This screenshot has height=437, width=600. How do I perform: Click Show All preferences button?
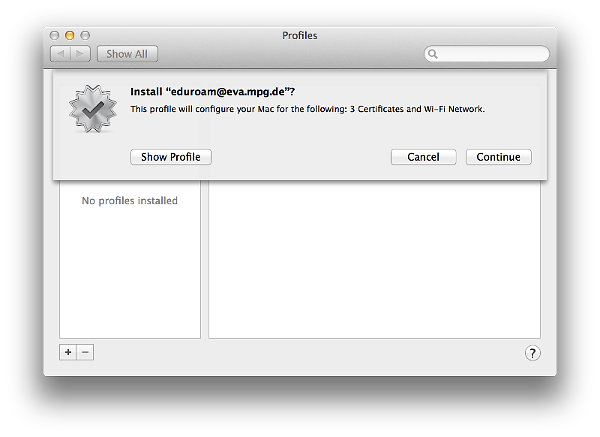pyautogui.click(x=127, y=54)
